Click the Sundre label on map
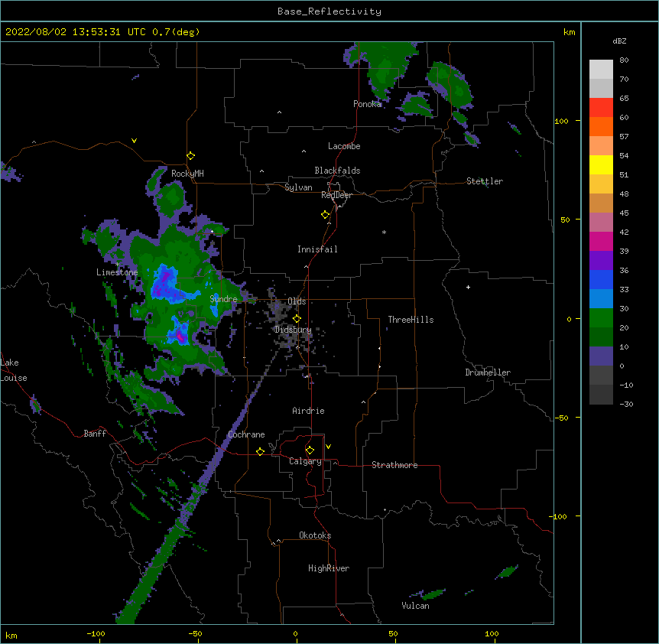This screenshot has height=644, width=659. click(223, 299)
